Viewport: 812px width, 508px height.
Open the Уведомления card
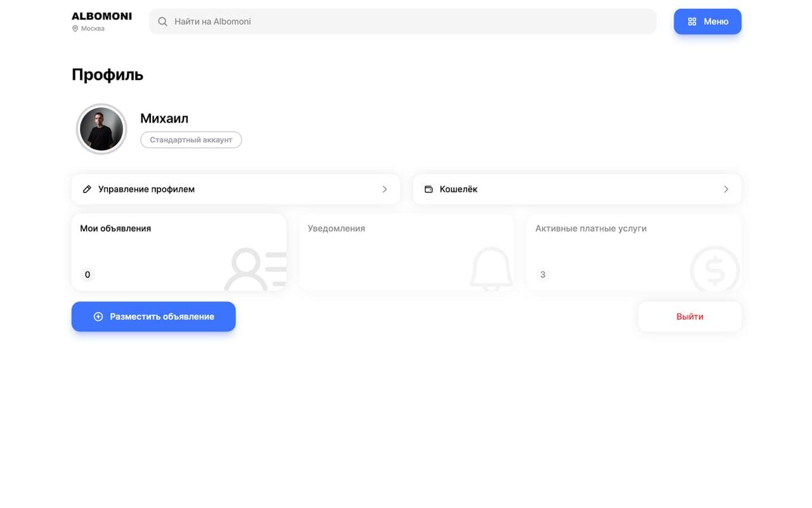[x=406, y=252]
